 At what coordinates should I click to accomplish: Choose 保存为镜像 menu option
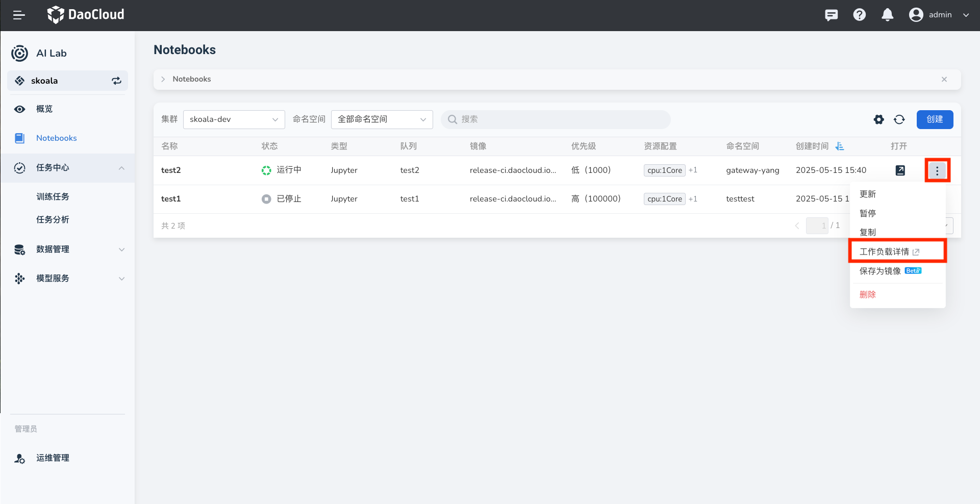880,271
